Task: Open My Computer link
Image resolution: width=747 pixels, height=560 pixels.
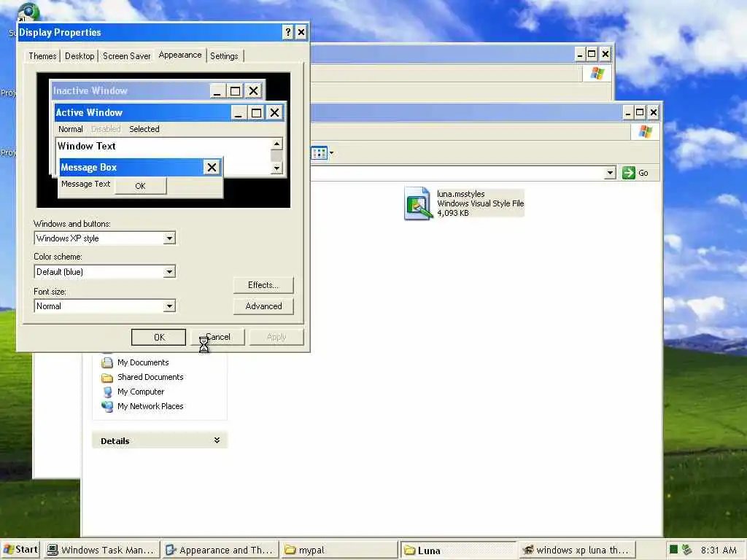Action: pyautogui.click(x=141, y=392)
